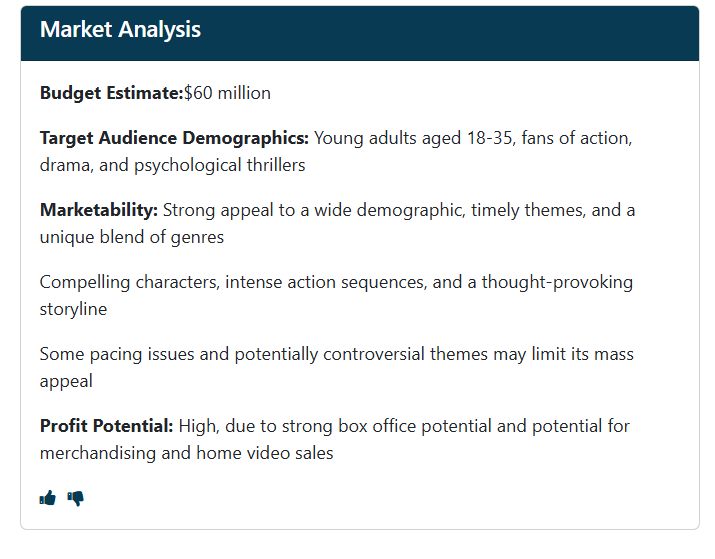The width and height of the screenshot is (715, 559).
Task: Click the 'Compelling characters' paragraph
Action: click(x=336, y=295)
